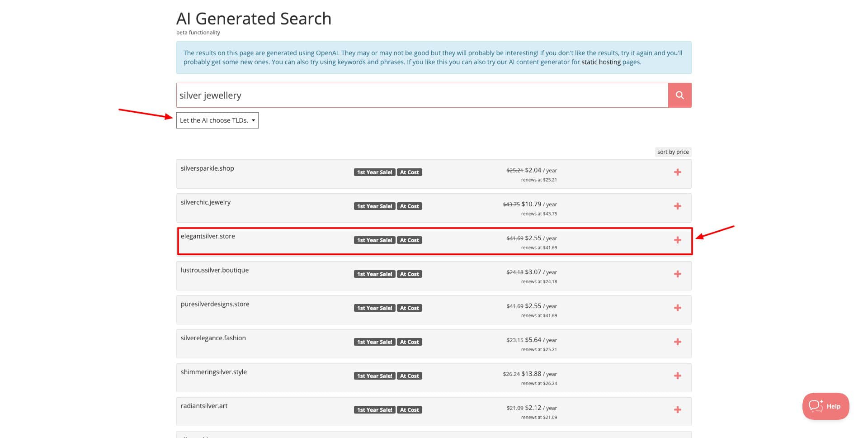This screenshot has width=868, height=438.
Task: Click the 'At Cost' badge for lustroussilver.boutique
Action: [x=409, y=274]
